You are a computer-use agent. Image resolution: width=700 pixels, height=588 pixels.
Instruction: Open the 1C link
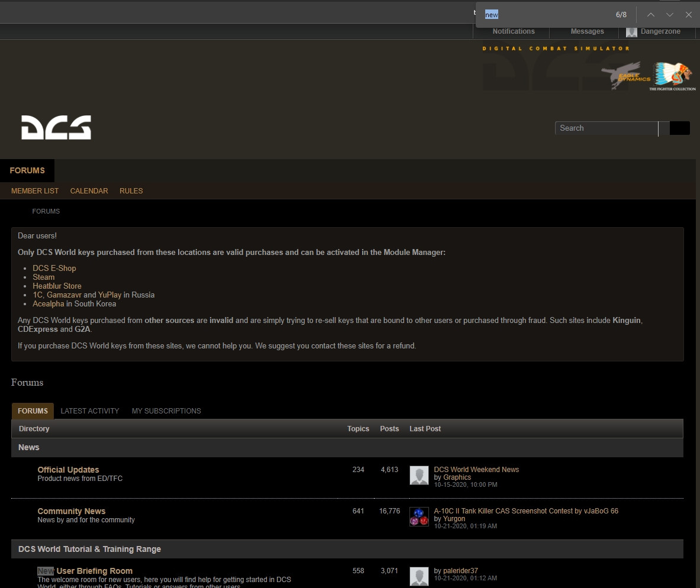tap(37, 295)
